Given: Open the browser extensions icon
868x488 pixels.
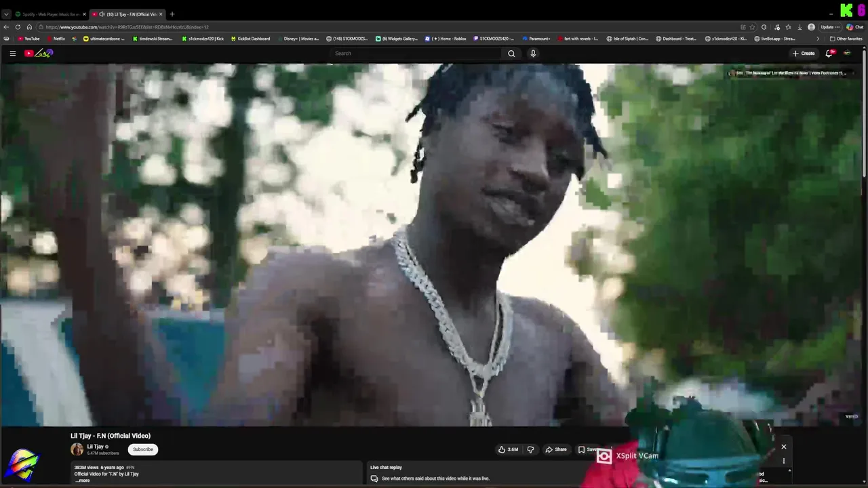Looking at the screenshot, I should pyautogui.click(x=764, y=27).
